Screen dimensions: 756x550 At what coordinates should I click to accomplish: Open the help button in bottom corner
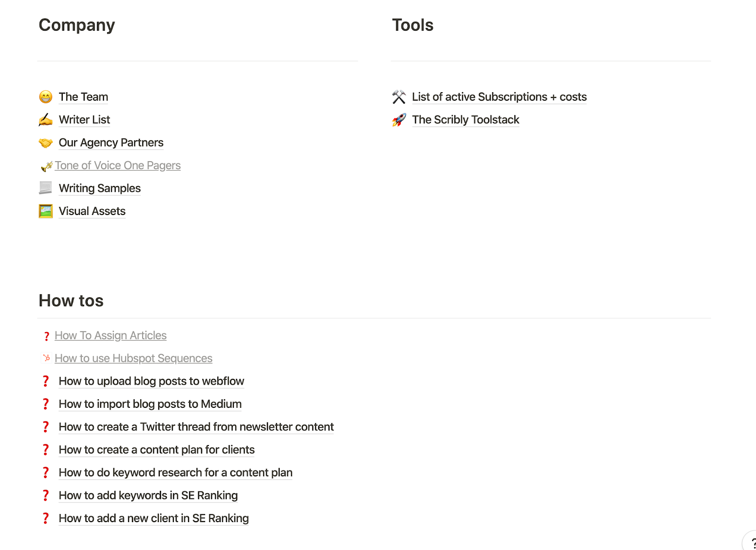[x=751, y=542]
